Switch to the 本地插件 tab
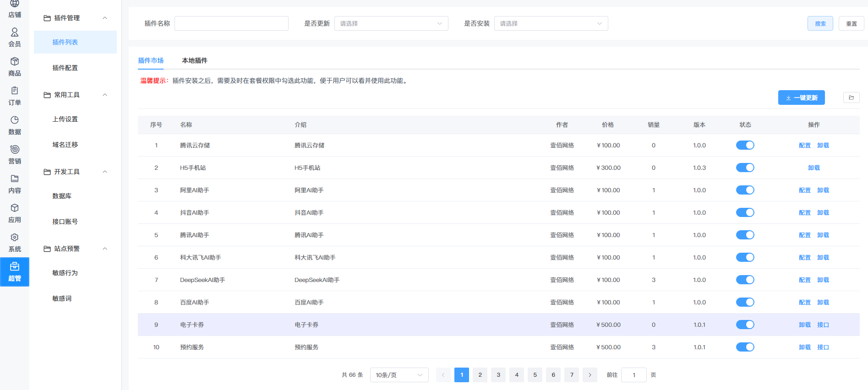Screen dimensions: 868x390 pyautogui.click(x=195, y=60)
